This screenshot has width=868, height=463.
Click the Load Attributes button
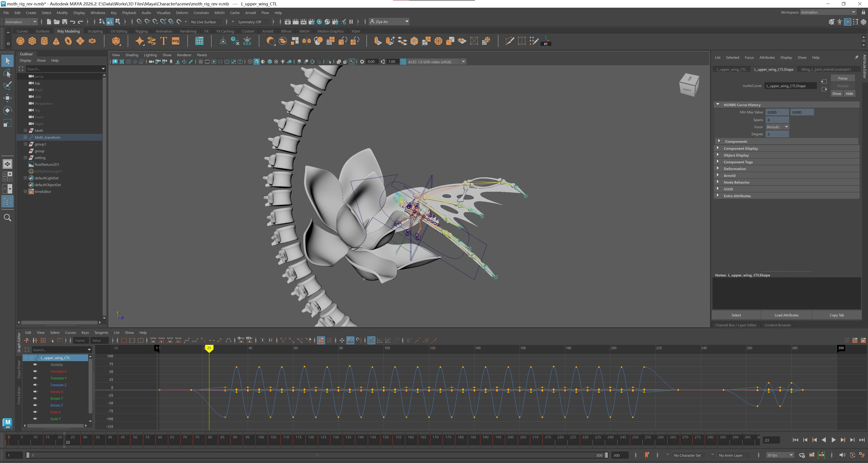(x=786, y=315)
